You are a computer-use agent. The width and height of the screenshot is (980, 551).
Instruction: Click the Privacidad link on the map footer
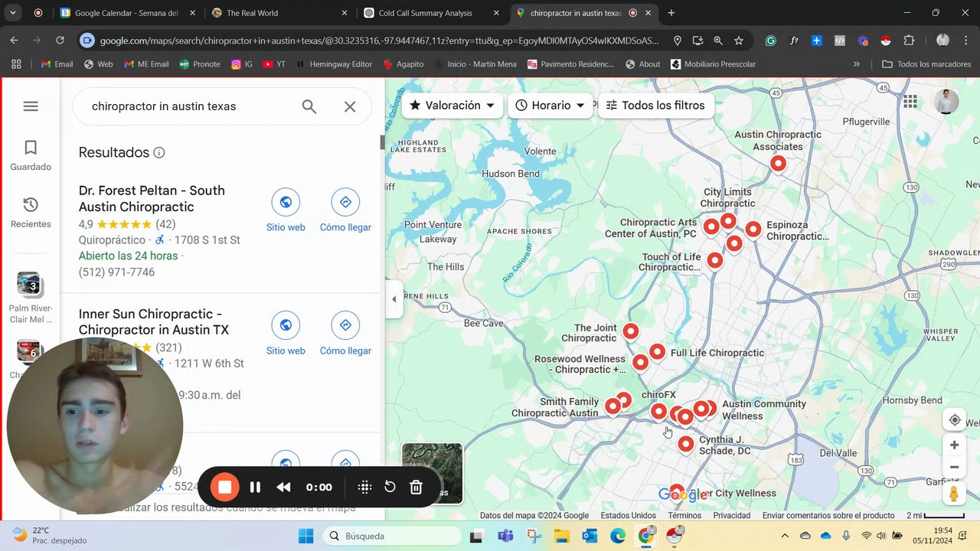point(732,516)
